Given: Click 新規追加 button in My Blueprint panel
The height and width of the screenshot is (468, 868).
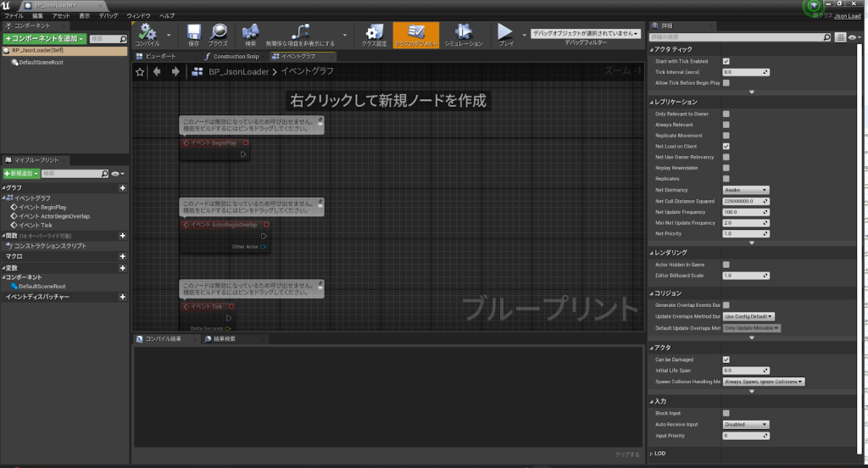Looking at the screenshot, I should (20, 173).
